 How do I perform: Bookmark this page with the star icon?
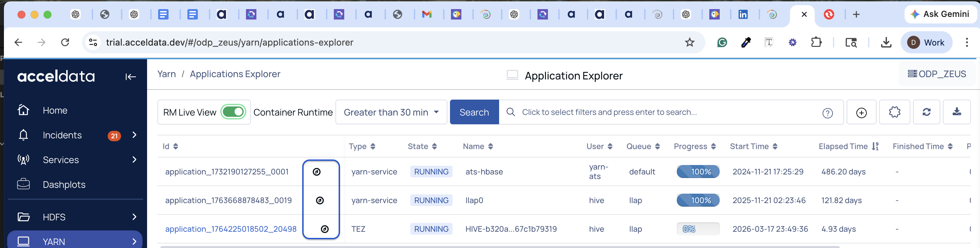click(689, 42)
